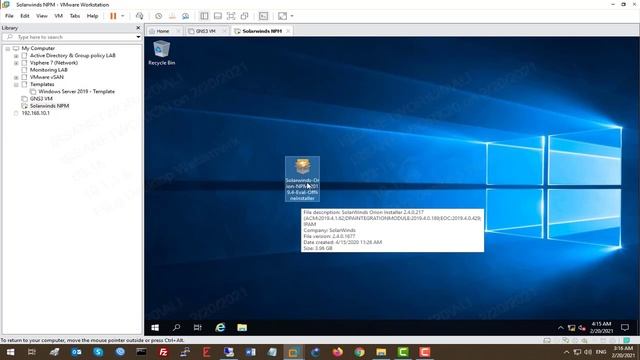Select Solarwinds NPM in the library tree

point(49,106)
